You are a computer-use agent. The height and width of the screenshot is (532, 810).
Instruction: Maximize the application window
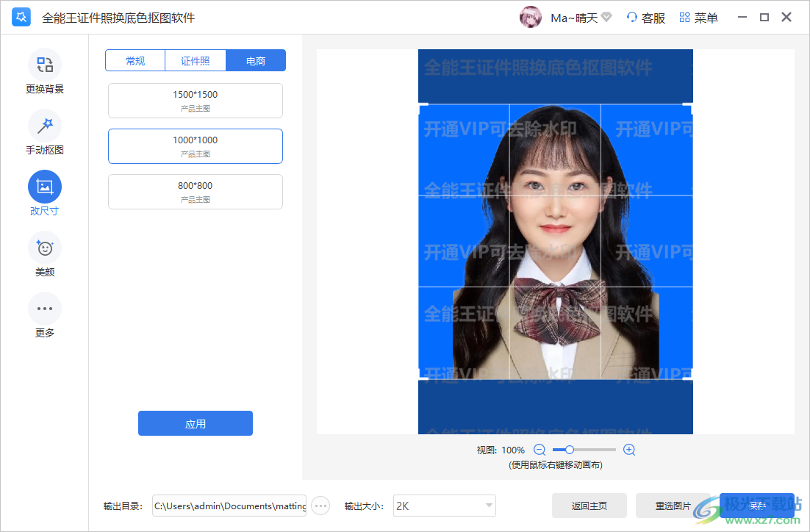click(x=764, y=17)
